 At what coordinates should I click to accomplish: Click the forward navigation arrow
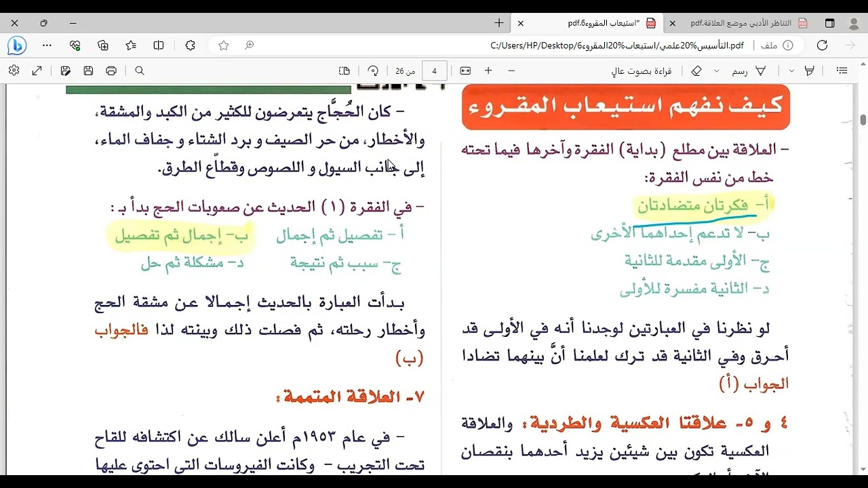coord(850,45)
